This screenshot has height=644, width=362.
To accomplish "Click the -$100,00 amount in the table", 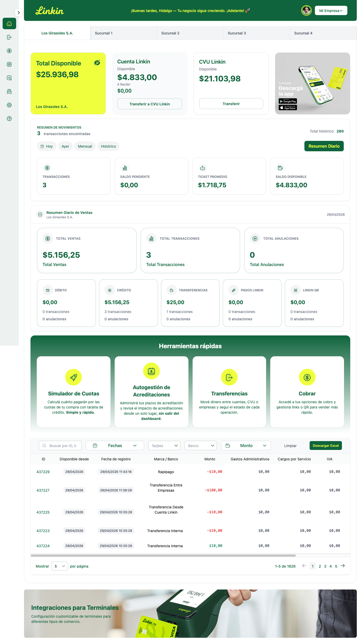I will [x=213, y=490].
